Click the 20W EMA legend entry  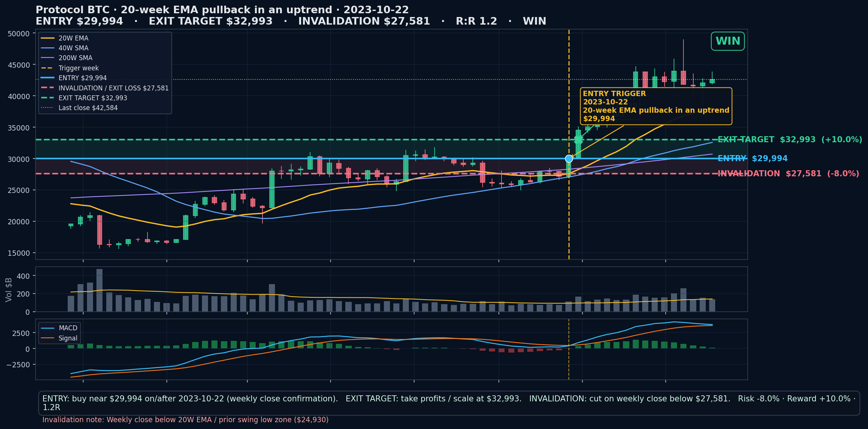[65, 38]
